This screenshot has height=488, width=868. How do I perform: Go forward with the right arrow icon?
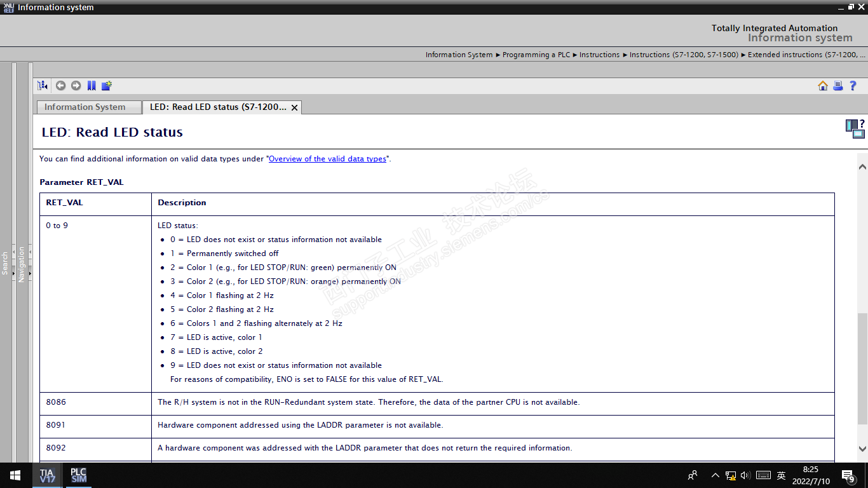tap(76, 86)
